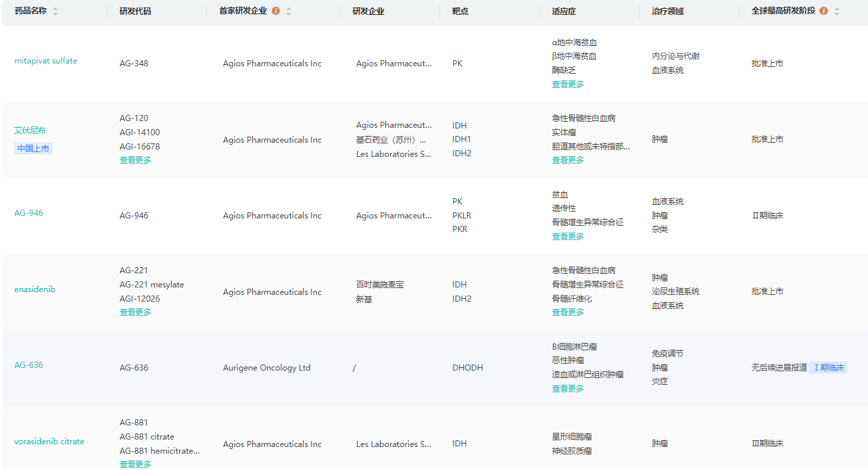The width and height of the screenshot is (868, 470).
Task: Expand 查看更多 indications for AG-636
Action: pos(568,389)
